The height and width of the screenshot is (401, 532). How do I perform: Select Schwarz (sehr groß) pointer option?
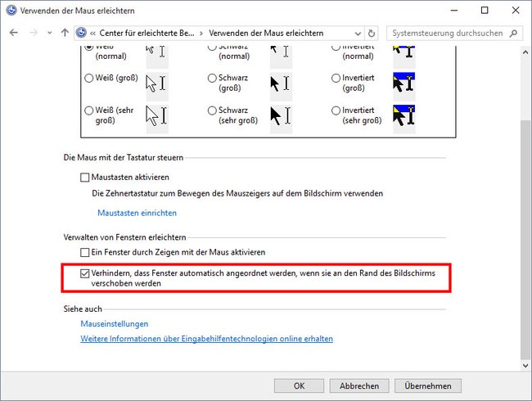tap(212, 110)
